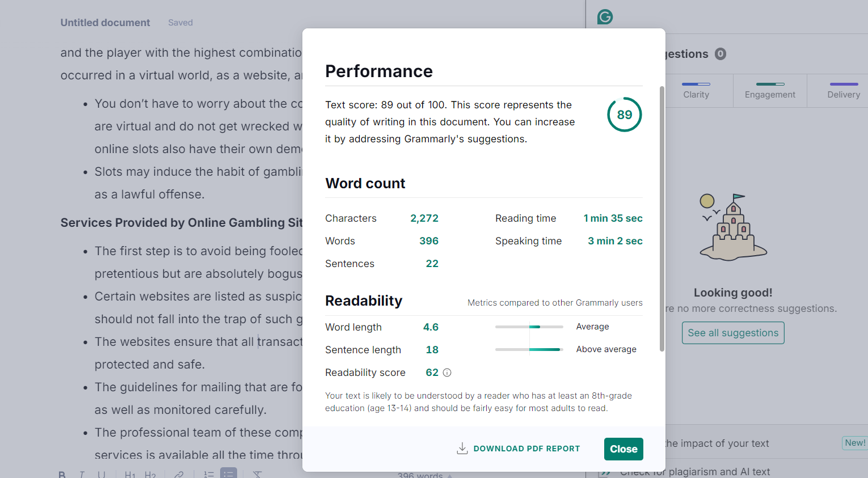Open the readability score info icon
The height and width of the screenshot is (478, 868).
(x=447, y=373)
